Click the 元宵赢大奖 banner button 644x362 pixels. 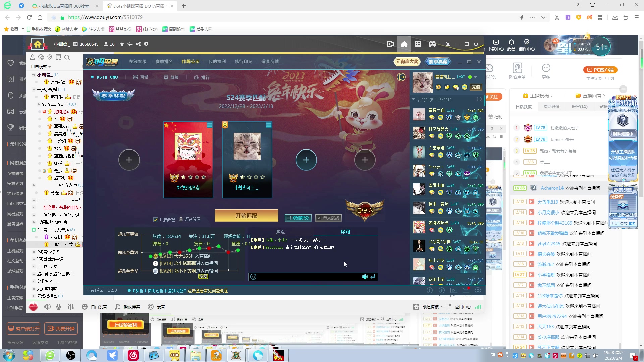coord(407,61)
